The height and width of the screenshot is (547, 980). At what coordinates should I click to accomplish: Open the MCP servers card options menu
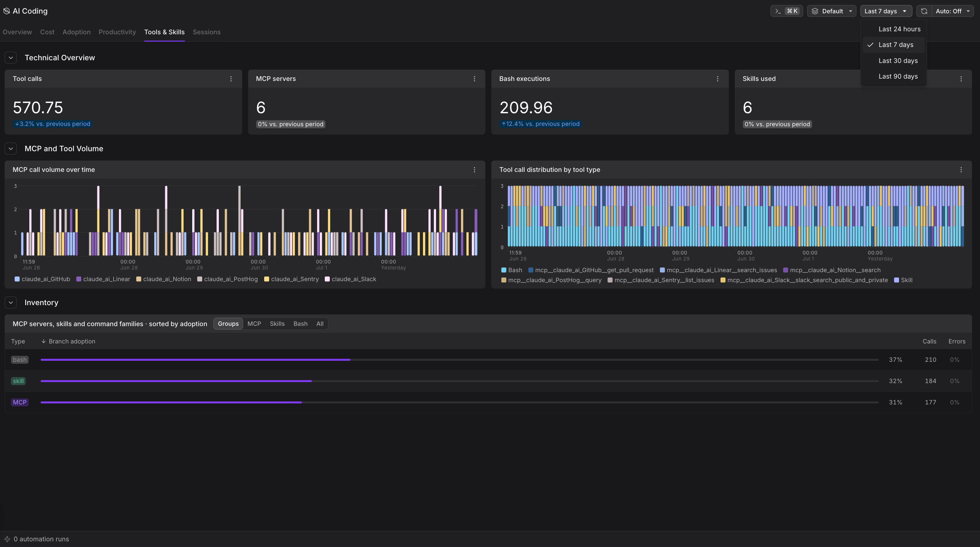(474, 79)
